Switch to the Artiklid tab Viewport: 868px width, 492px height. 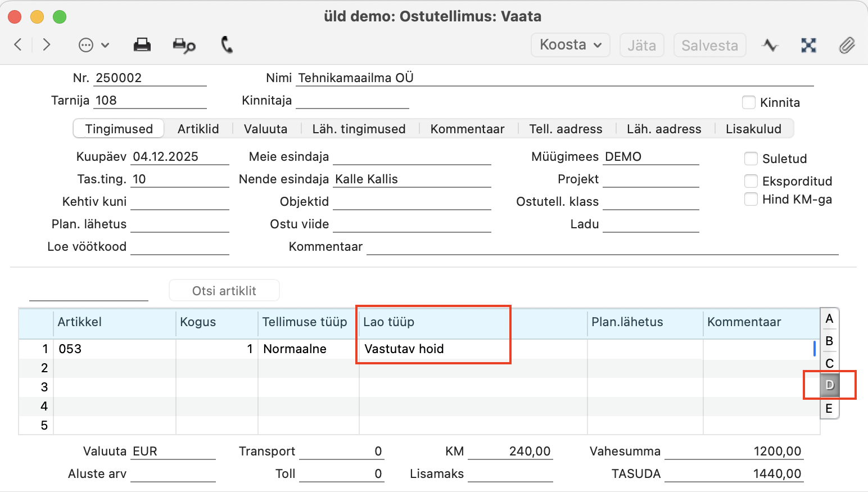click(x=198, y=129)
